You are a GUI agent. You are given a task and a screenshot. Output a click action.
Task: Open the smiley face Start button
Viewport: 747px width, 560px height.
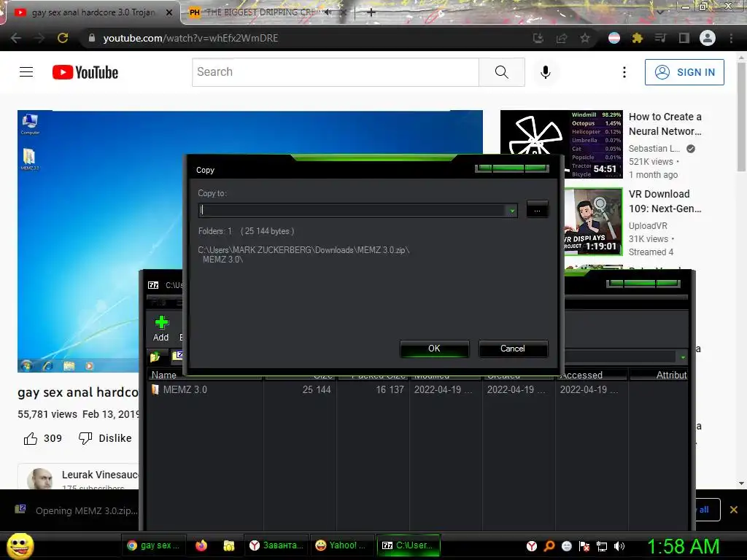(x=20, y=545)
